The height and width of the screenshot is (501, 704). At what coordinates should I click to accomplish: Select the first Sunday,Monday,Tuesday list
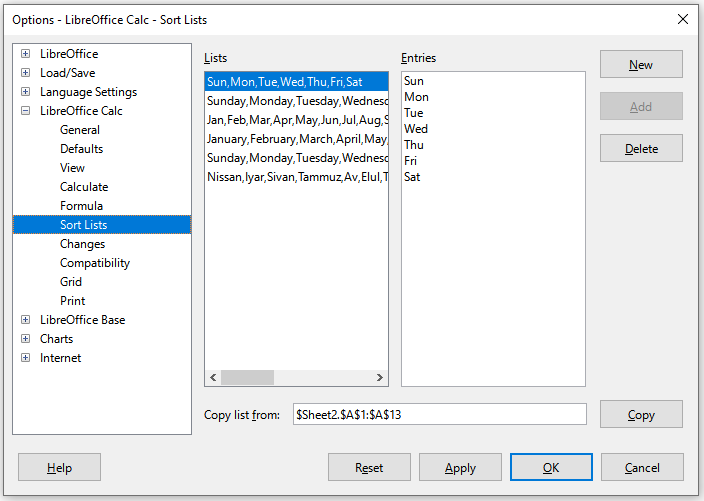(296, 101)
